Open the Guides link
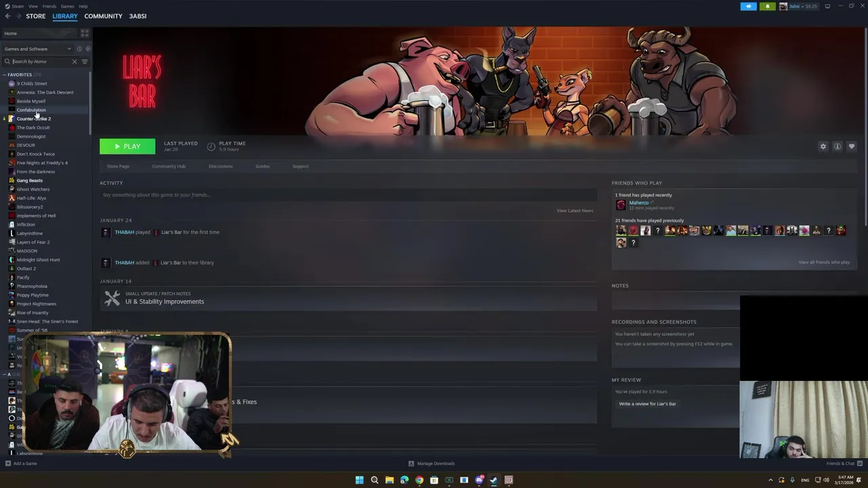 pyautogui.click(x=262, y=166)
